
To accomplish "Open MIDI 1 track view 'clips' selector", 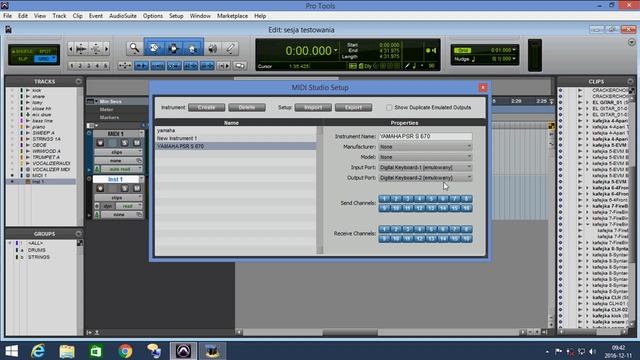I will pos(118,152).
